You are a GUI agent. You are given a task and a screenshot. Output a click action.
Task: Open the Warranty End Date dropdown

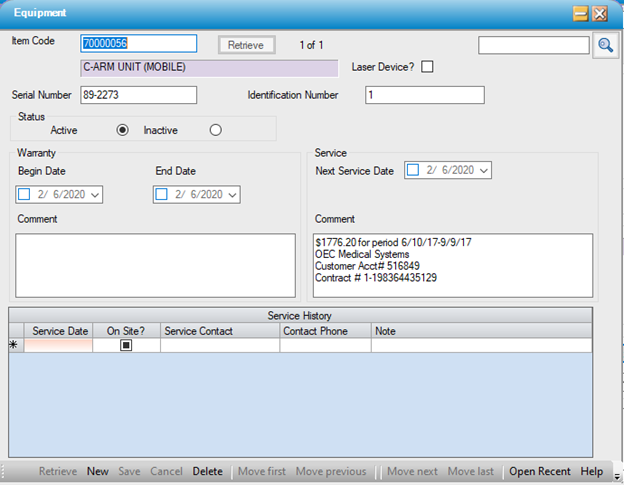click(233, 195)
